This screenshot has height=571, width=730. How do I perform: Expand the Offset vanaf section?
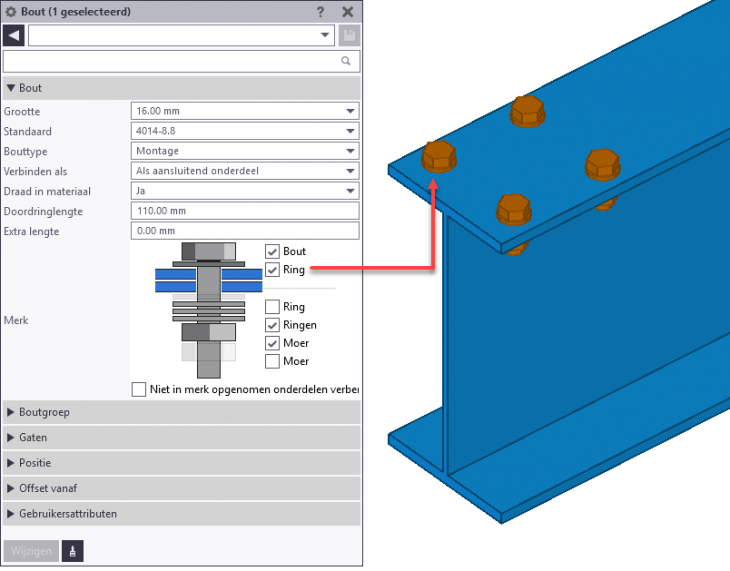182,488
